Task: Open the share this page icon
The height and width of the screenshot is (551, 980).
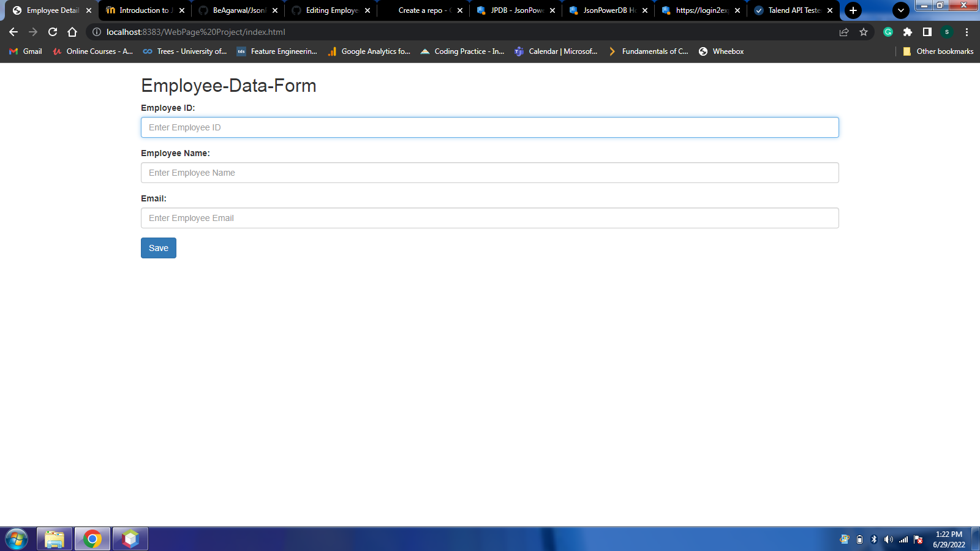Action: click(844, 32)
